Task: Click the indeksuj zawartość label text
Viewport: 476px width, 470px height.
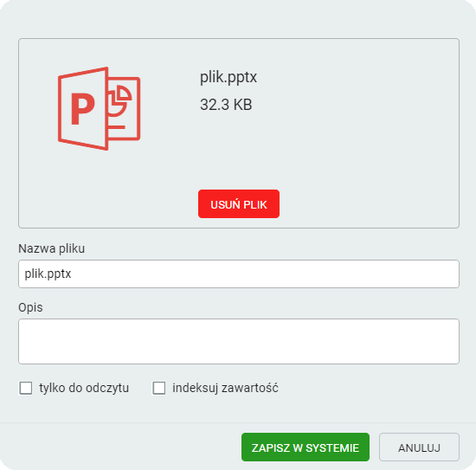Action: point(225,388)
